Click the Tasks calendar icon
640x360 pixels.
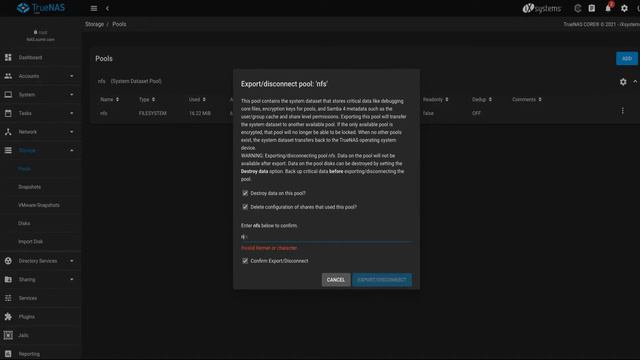8,113
